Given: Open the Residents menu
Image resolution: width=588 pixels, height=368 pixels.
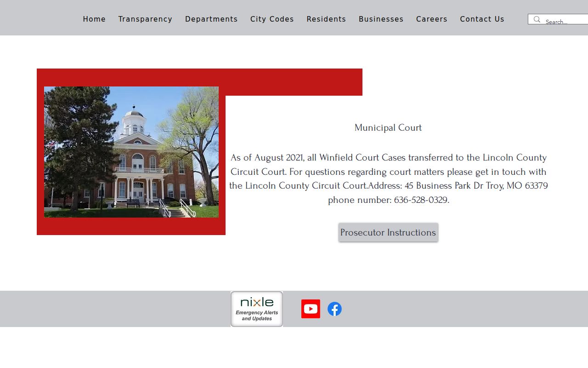Looking at the screenshot, I should 326,19.
